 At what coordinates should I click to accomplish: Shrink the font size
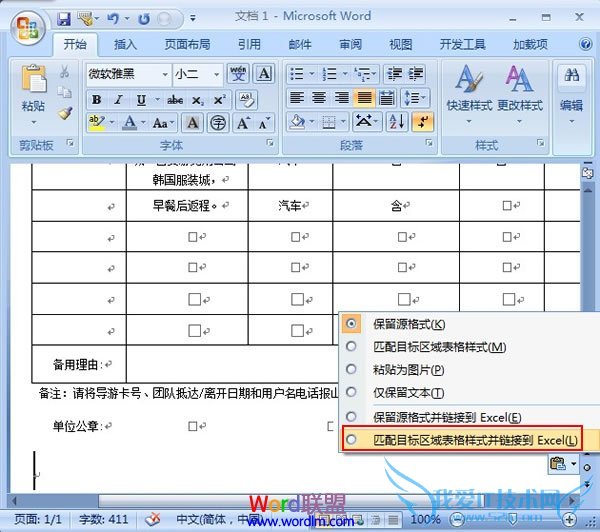264,123
